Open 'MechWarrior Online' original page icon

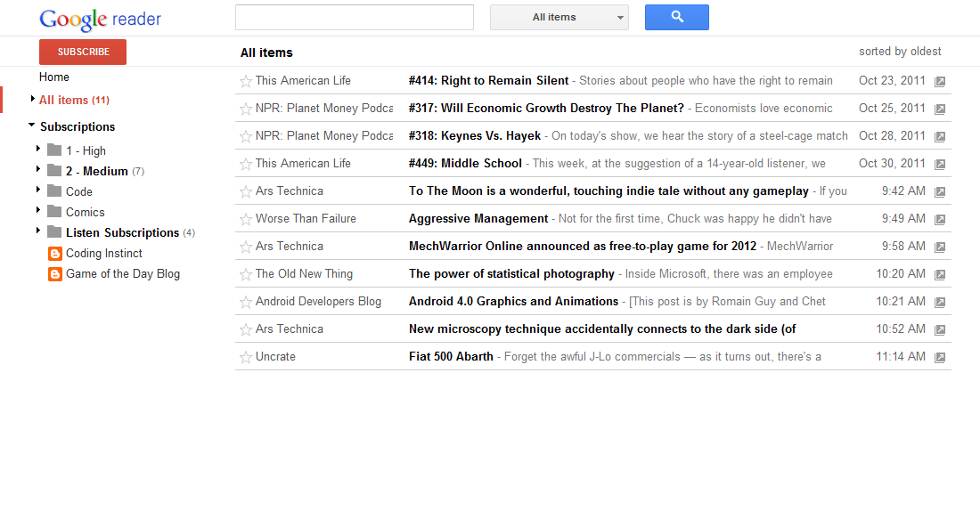(939, 247)
